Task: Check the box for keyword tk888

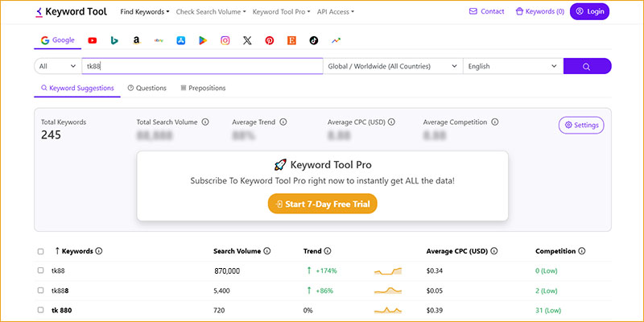Action: [41, 290]
